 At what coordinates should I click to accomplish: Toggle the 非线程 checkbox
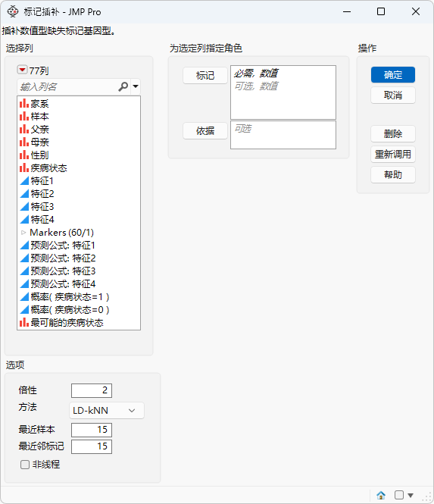[25, 465]
